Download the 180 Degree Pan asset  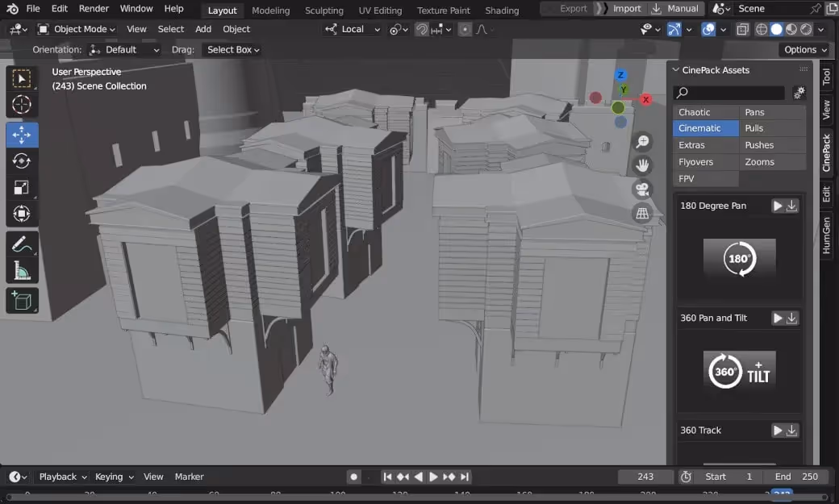coord(792,206)
